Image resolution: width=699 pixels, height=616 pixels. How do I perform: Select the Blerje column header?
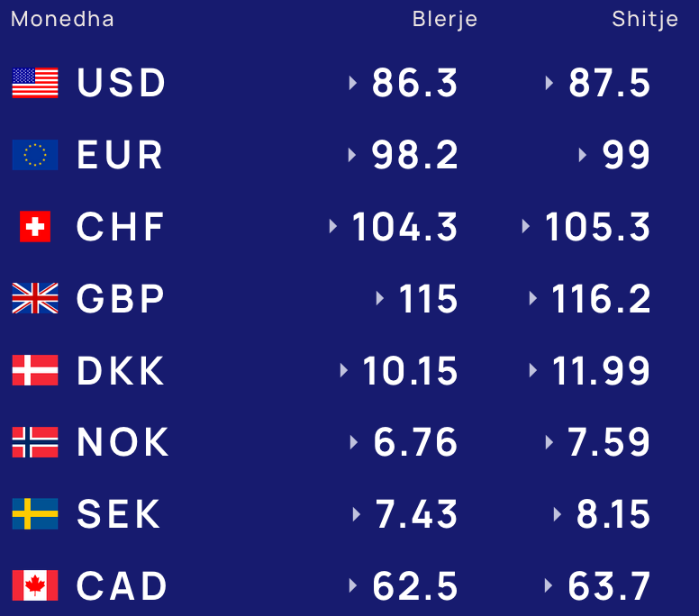(x=444, y=20)
